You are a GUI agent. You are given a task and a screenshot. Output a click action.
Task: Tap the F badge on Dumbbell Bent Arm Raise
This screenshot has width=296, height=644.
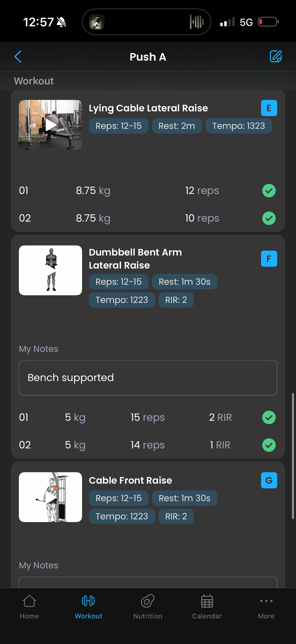point(269,258)
